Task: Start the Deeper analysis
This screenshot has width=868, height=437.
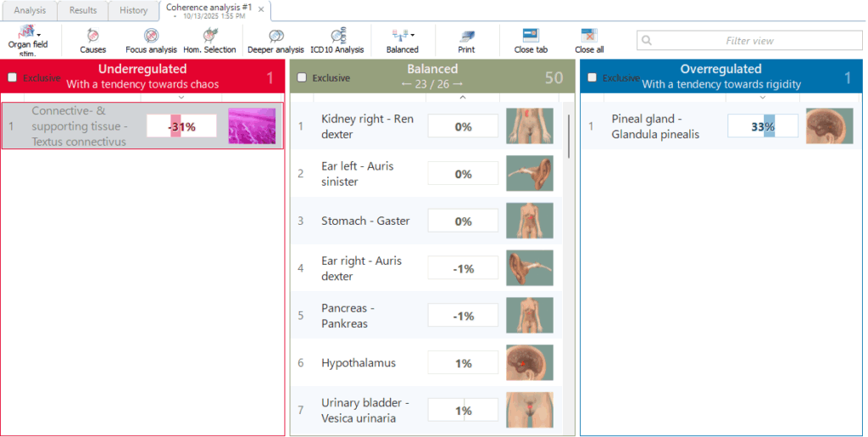Action: click(275, 40)
